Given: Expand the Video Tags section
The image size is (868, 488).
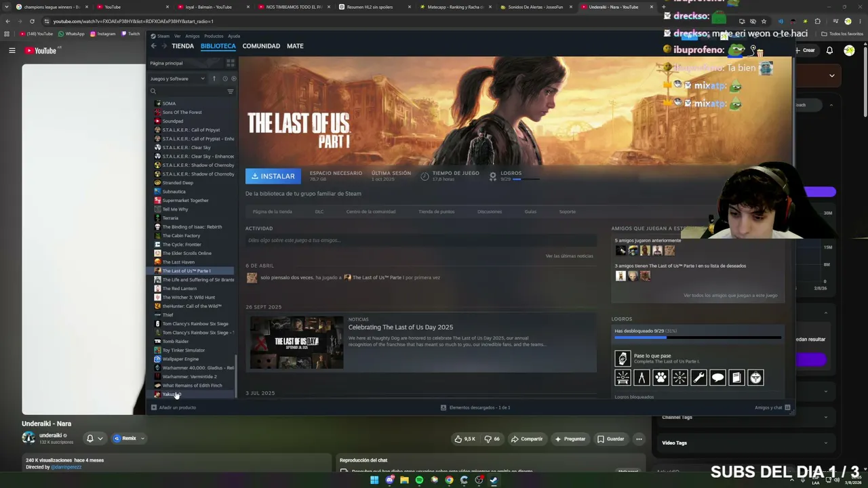Looking at the screenshot, I should pyautogui.click(x=827, y=443).
